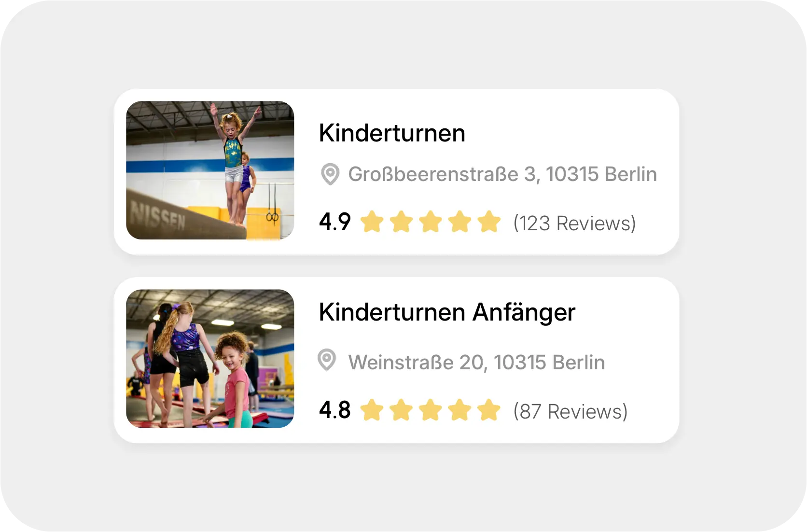807x532 pixels.
Task: Open the Kinderturnen Anfänger listing title
Action: (447, 312)
